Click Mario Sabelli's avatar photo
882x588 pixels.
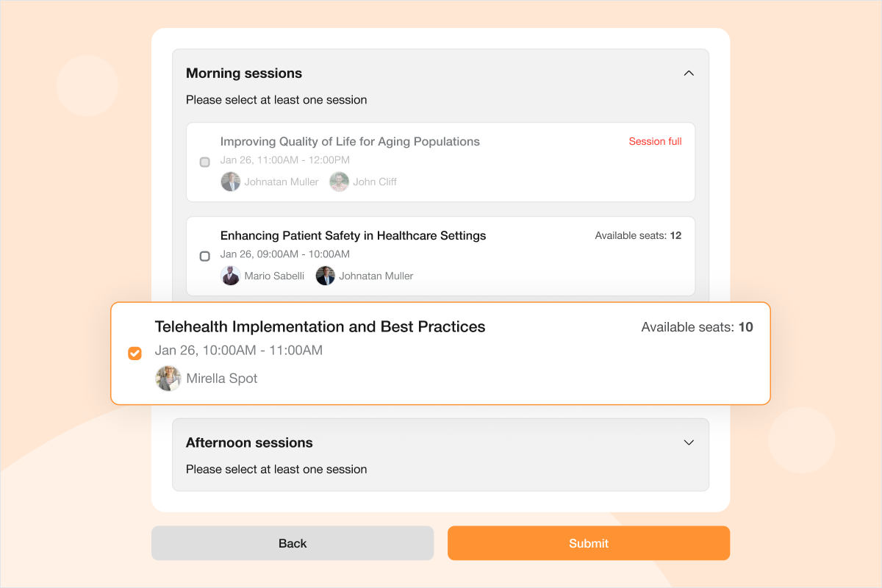[x=231, y=276]
